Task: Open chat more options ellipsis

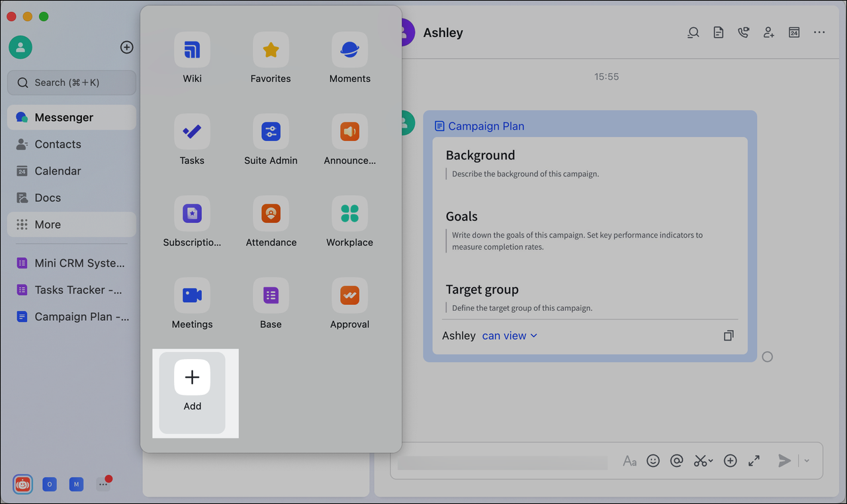Action: pyautogui.click(x=819, y=32)
